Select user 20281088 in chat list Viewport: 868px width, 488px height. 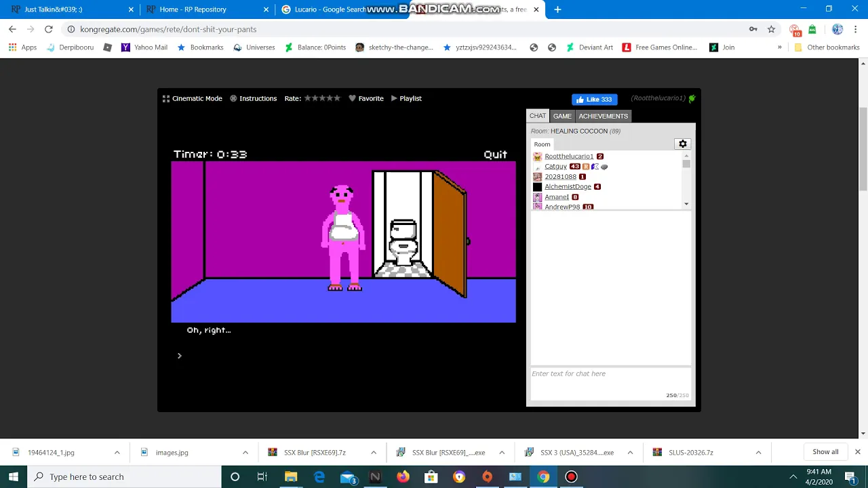pyautogui.click(x=560, y=176)
